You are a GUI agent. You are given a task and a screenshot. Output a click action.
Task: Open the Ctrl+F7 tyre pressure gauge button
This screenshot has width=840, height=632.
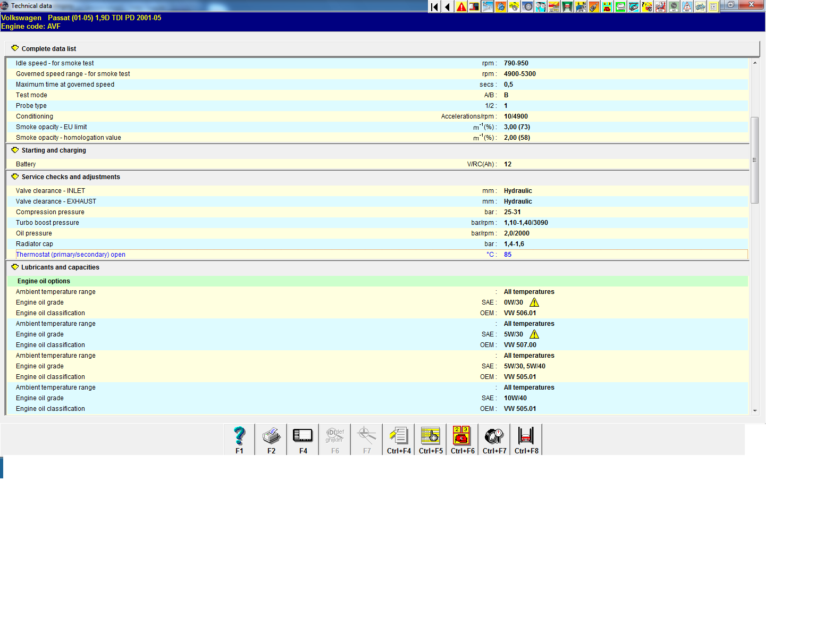[494, 440]
